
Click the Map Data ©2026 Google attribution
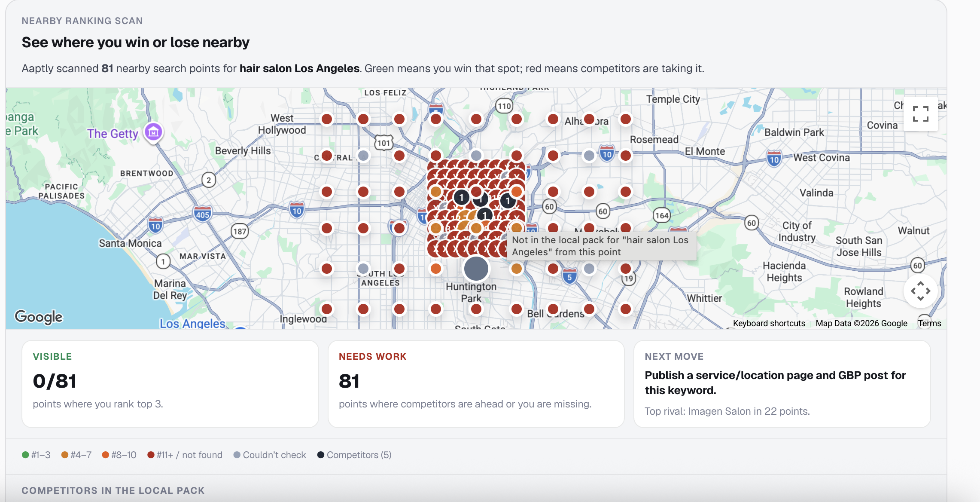click(861, 323)
